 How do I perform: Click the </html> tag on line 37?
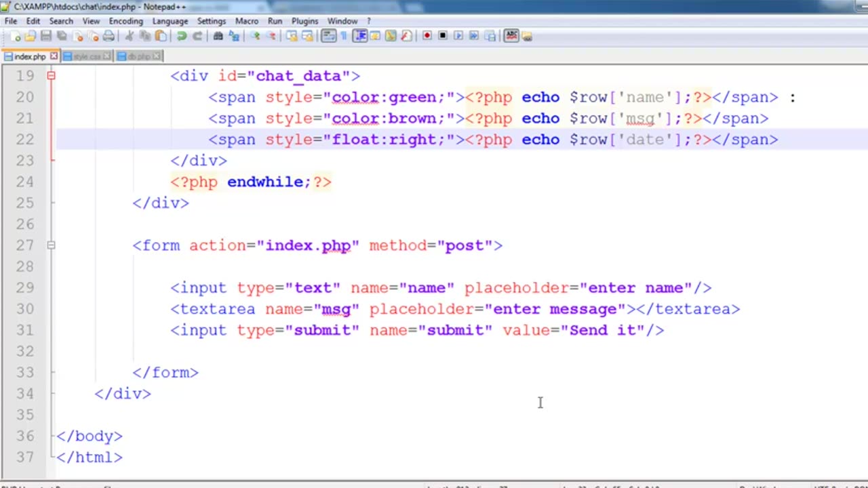point(90,457)
